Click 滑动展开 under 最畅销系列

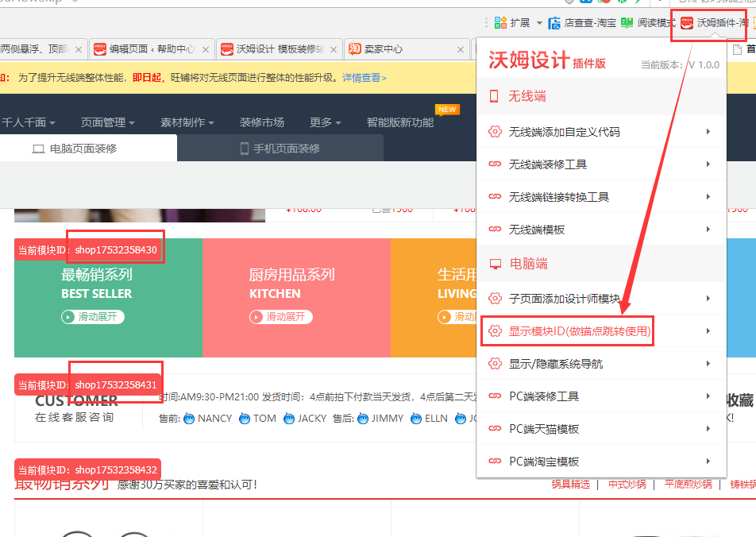click(x=93, y=317)
